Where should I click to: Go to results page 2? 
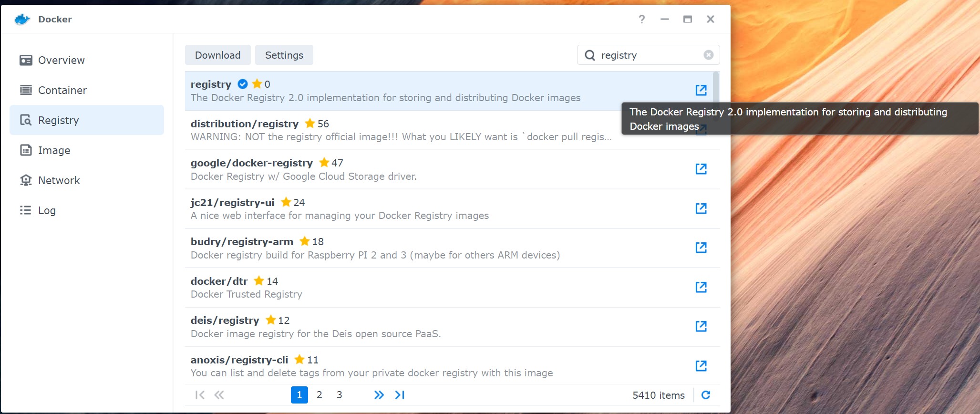click(x=320, y=395)
